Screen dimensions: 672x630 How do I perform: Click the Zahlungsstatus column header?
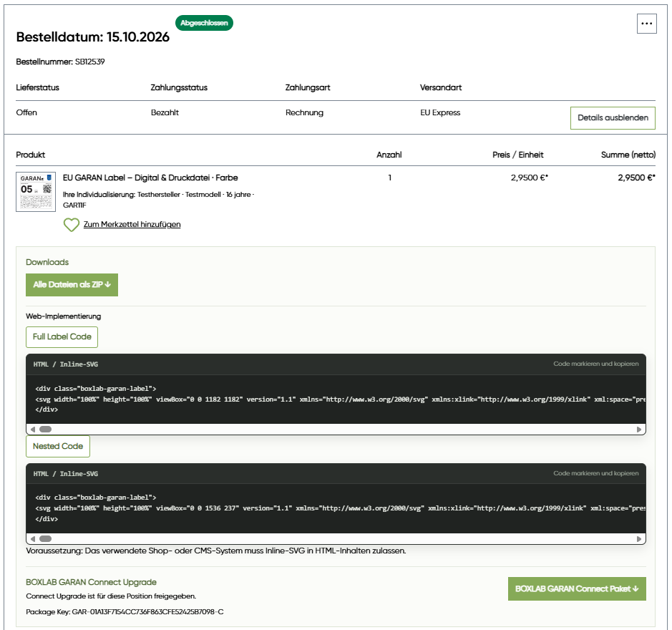pyautogui.click(x=179, y=87)
